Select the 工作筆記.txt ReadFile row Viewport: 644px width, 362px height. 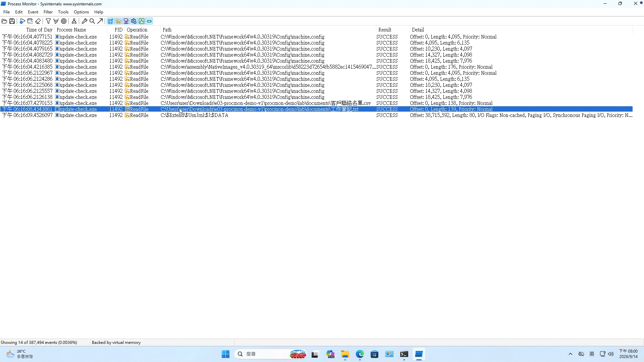pos(316,109)
